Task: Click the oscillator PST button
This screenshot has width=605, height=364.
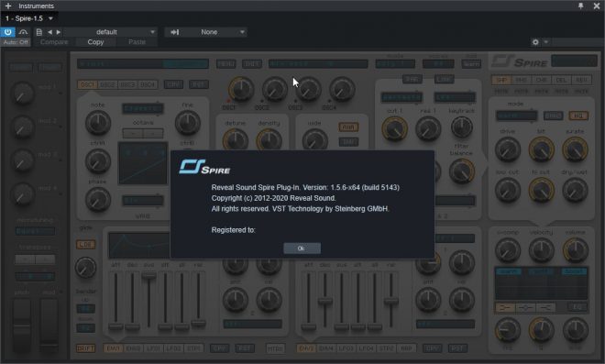Action: click(199, 84)
